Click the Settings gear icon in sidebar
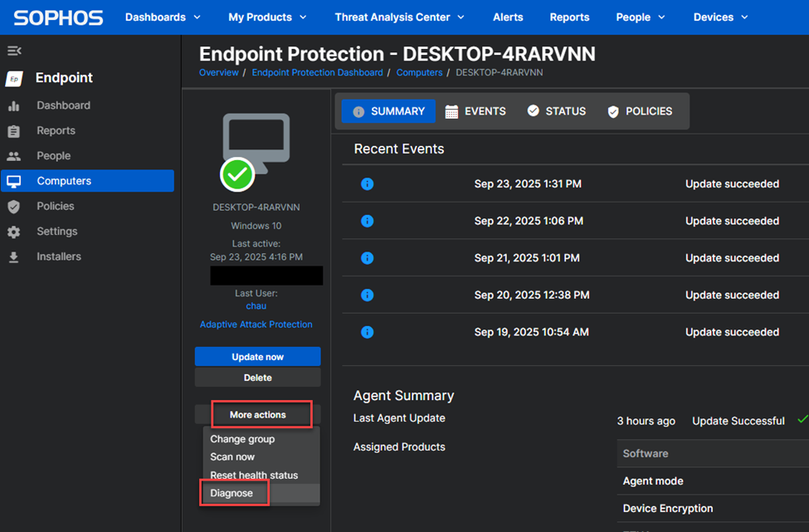This screenshot has width=809, height=532. (13, 232)
